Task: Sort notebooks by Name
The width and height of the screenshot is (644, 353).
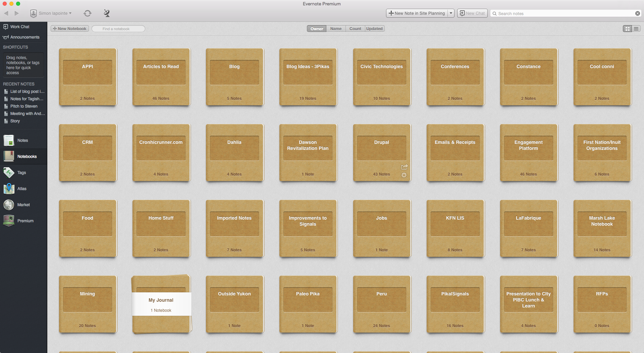Action: pyautogui.click(x=336, y=29)
